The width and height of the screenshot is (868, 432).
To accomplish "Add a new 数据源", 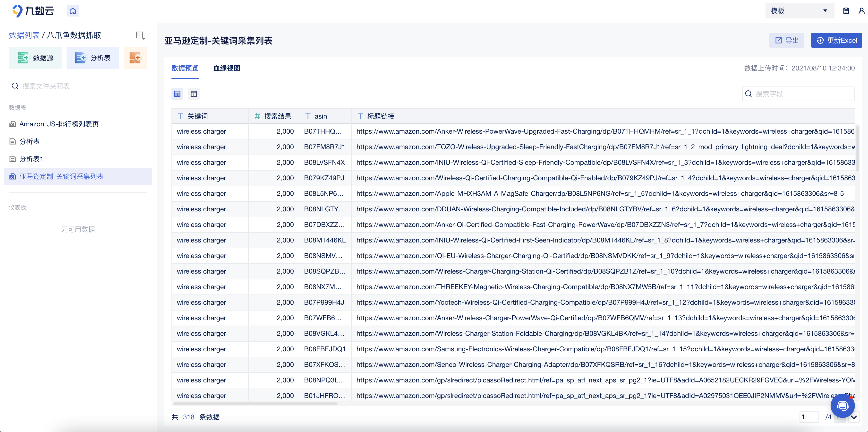I will [35, 58].
